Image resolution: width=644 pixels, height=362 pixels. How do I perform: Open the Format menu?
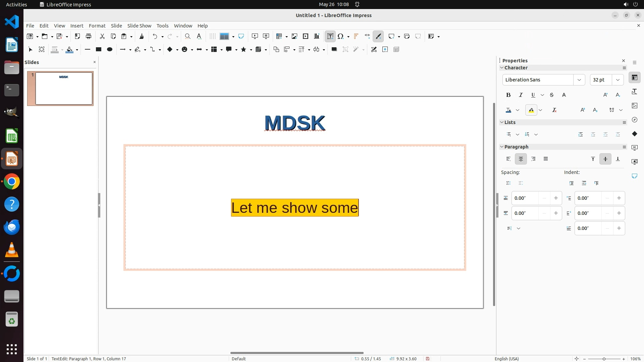coord(97,25)
